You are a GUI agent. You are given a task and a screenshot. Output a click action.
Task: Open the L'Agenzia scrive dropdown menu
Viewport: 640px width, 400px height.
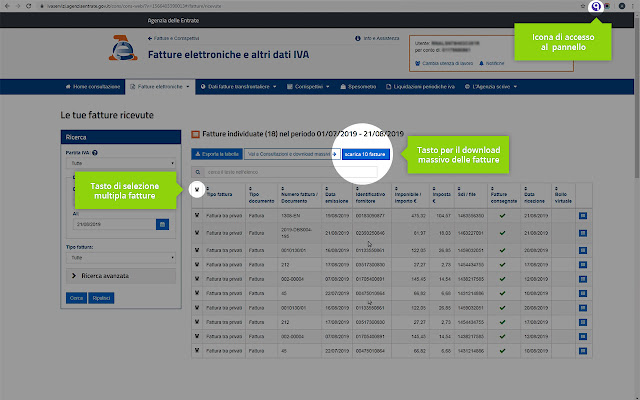pos(491,87)
